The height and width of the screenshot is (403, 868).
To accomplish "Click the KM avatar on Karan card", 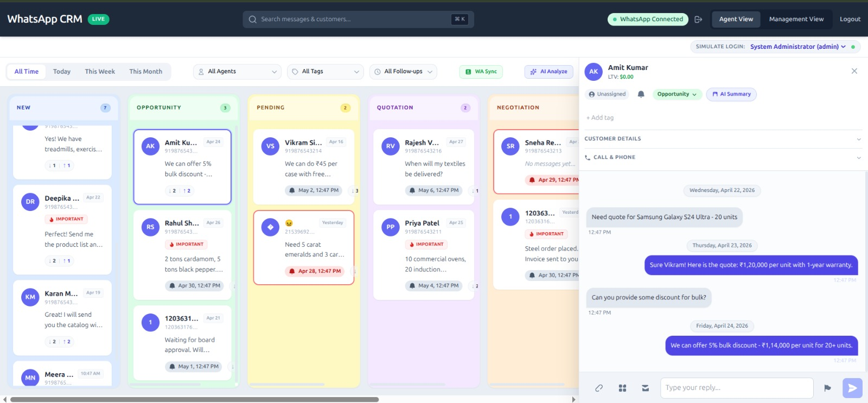I will tap(30, 297).
